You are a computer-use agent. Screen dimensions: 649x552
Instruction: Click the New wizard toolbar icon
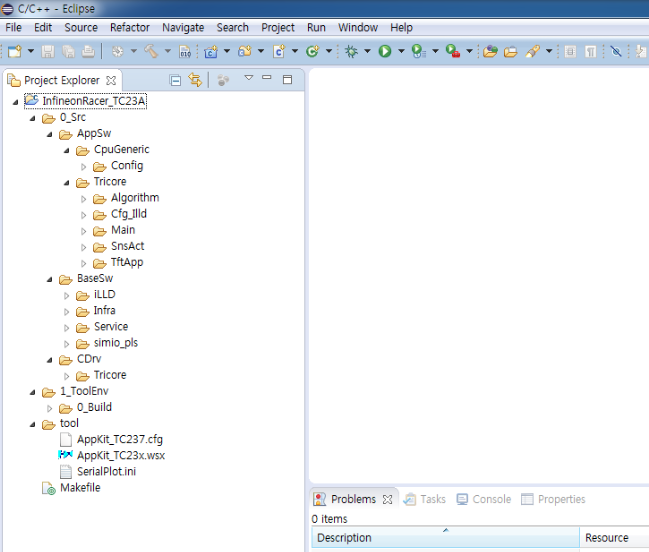[x=15, y=51]
